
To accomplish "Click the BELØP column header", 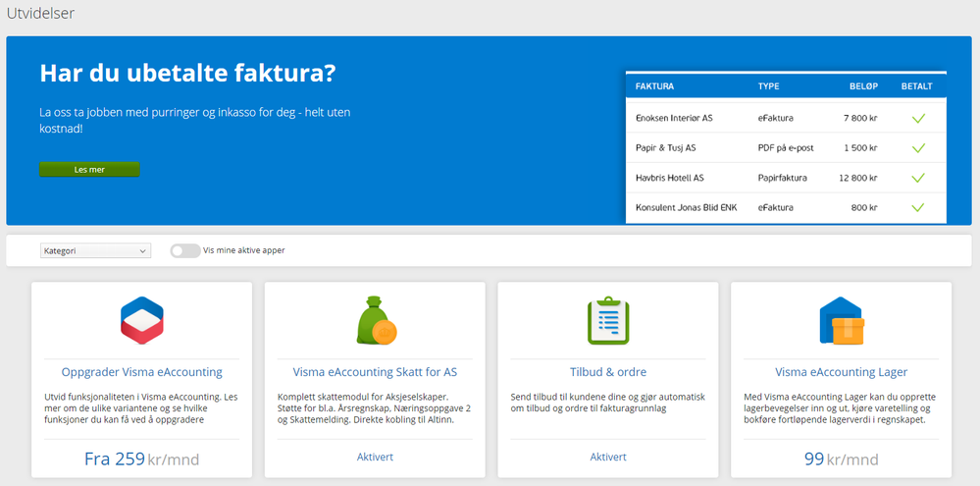I will [862, 86].
